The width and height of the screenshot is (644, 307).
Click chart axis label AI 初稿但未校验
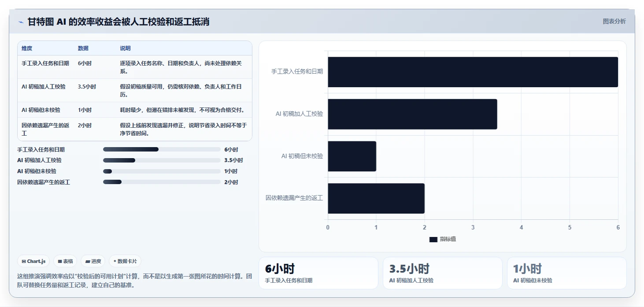tap(302, 156)
